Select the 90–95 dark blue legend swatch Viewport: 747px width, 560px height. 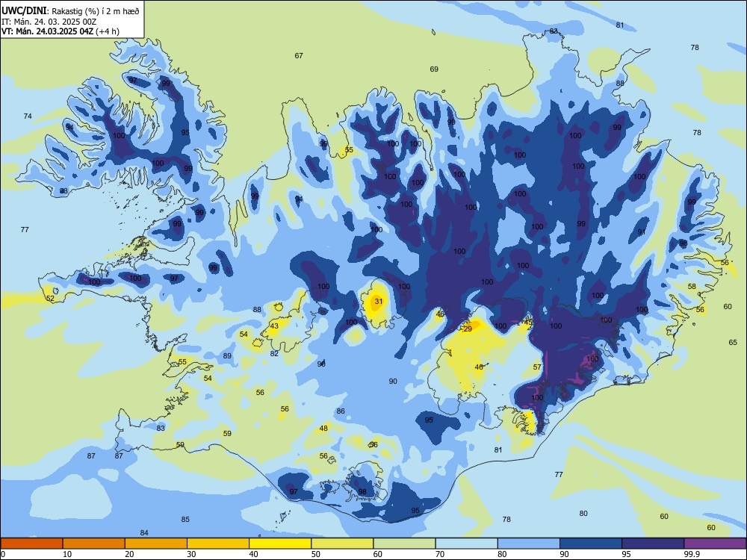591,544
